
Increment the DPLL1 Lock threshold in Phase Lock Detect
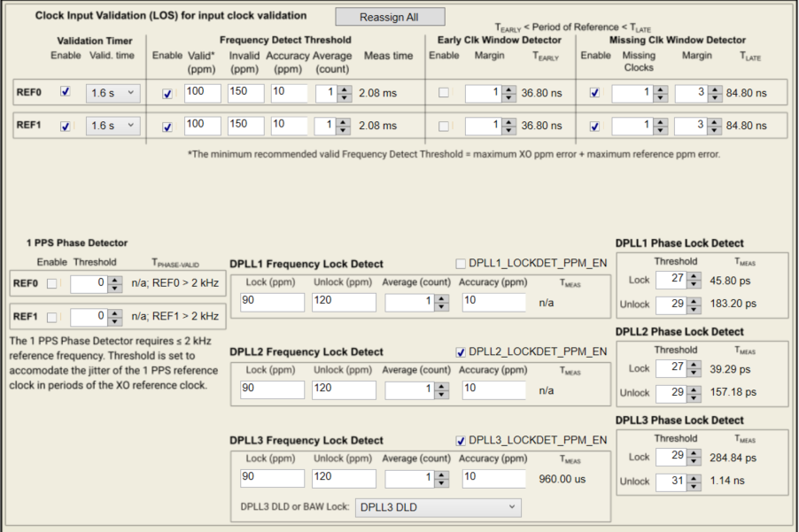coord(694,276)
